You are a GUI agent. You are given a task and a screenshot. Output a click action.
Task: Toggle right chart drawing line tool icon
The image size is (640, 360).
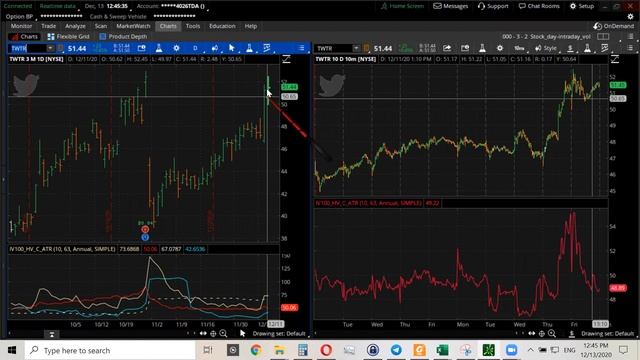(x=615, y=59)
